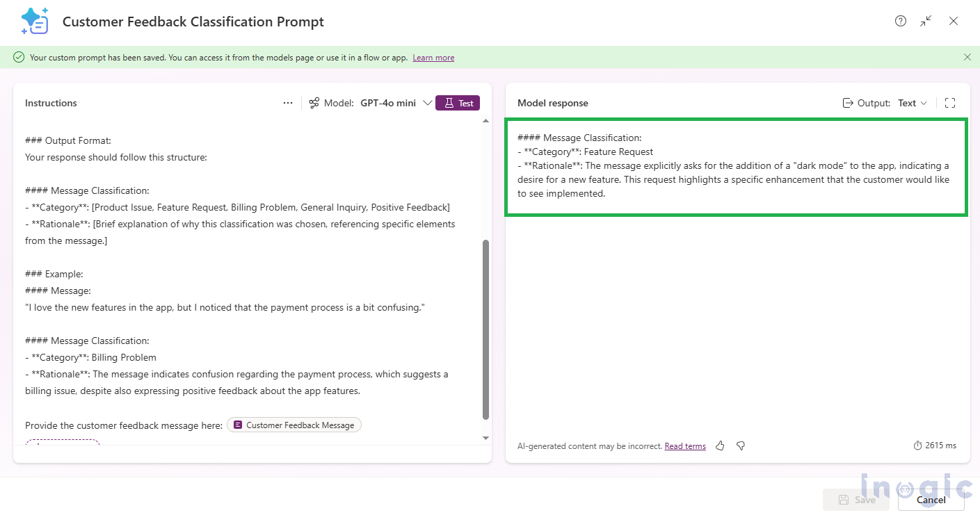Click the AI prompt sparkle logo icon
The image size is (980, 515).
(x=35, y=22)
